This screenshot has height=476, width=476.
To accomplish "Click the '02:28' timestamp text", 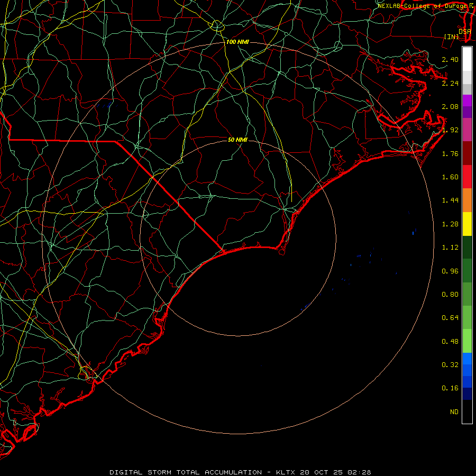I will [359, 472].
